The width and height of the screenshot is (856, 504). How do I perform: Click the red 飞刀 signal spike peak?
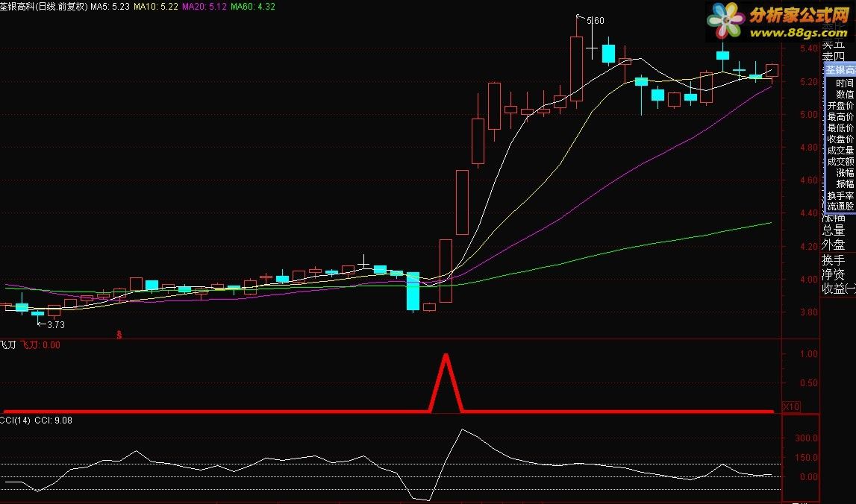(446, 355)
